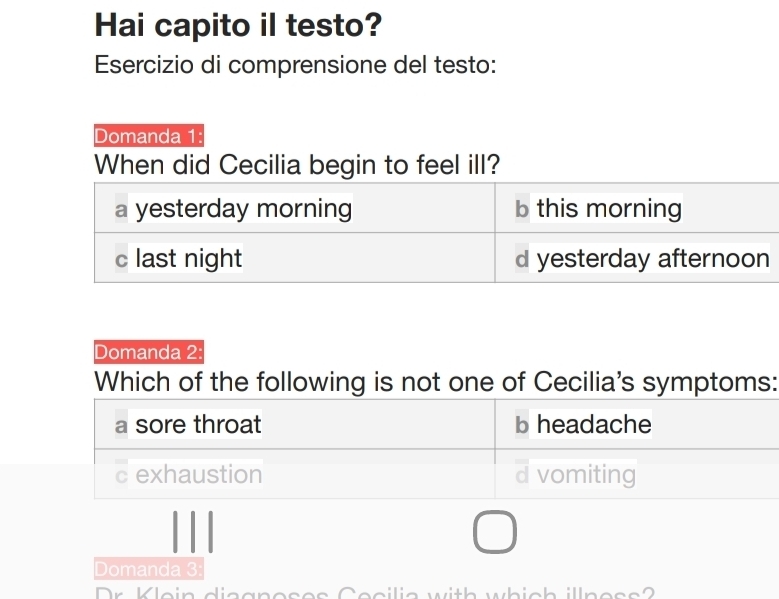779x599 pixels.
Task: Pick the 'last night' answer option
Action: [x=189, y=259]
